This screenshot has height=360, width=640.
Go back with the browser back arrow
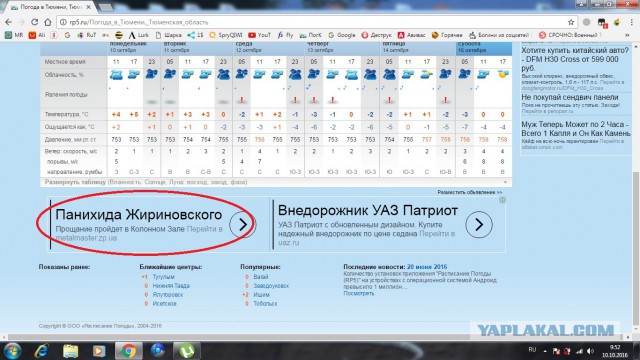[8, 22]
